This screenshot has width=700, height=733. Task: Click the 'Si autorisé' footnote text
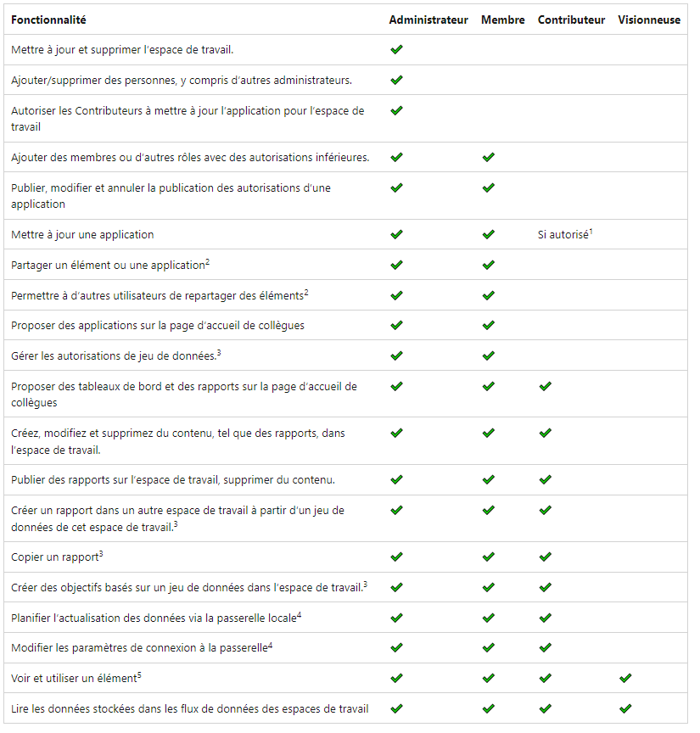(x=564, y=233)
